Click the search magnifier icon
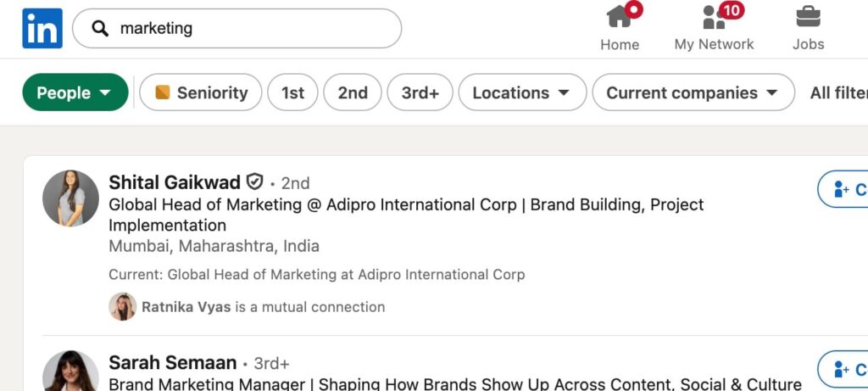The image size is (868, 391). click(x=100, y=28)
